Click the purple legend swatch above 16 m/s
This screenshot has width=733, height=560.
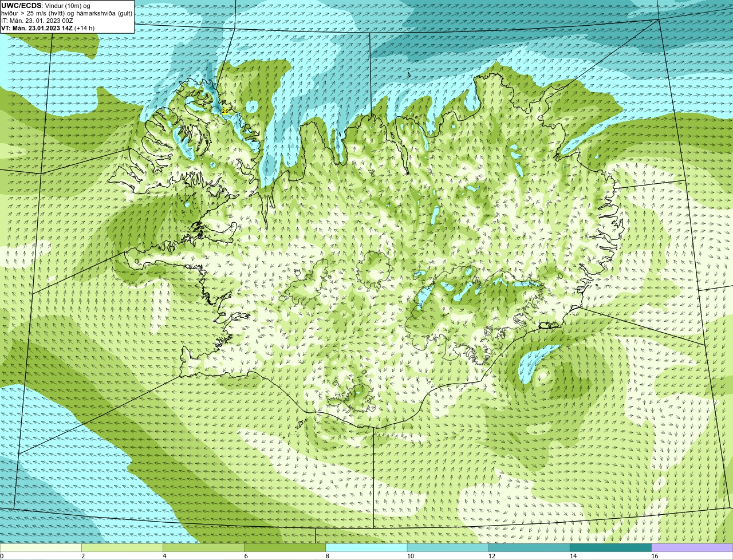point(692,548)
